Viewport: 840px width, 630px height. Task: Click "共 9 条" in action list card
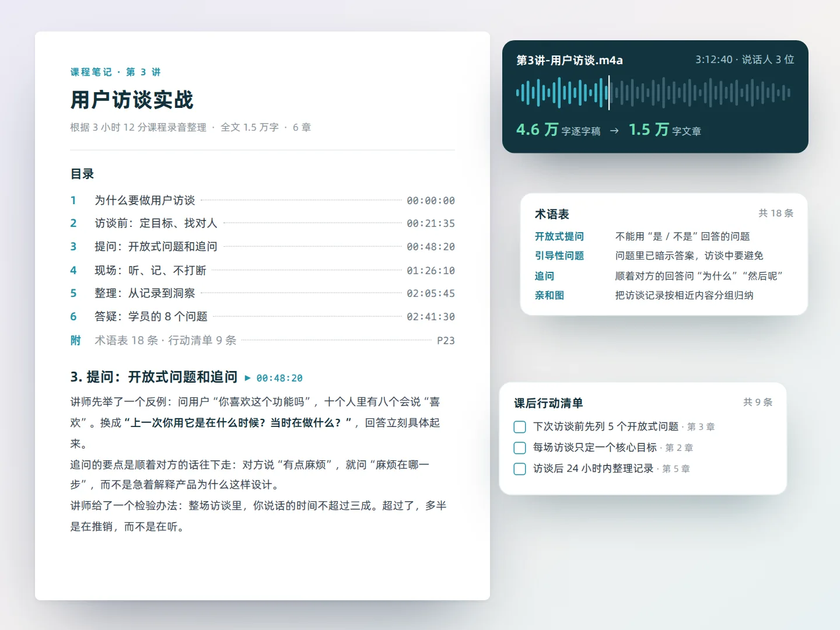click(x=758, y=402)
